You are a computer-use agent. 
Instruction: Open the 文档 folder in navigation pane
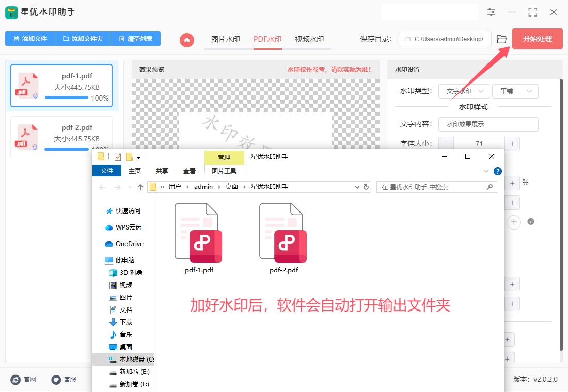click(121, 310)
